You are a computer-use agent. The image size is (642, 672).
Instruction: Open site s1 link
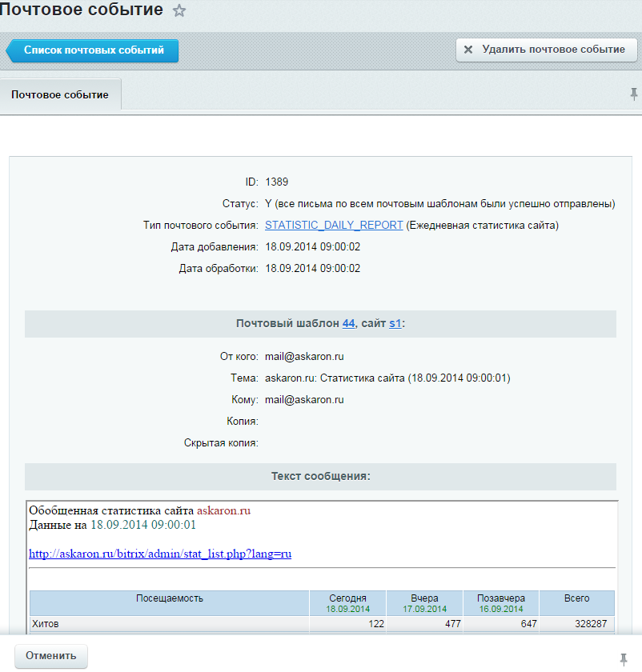pos(395,323)
